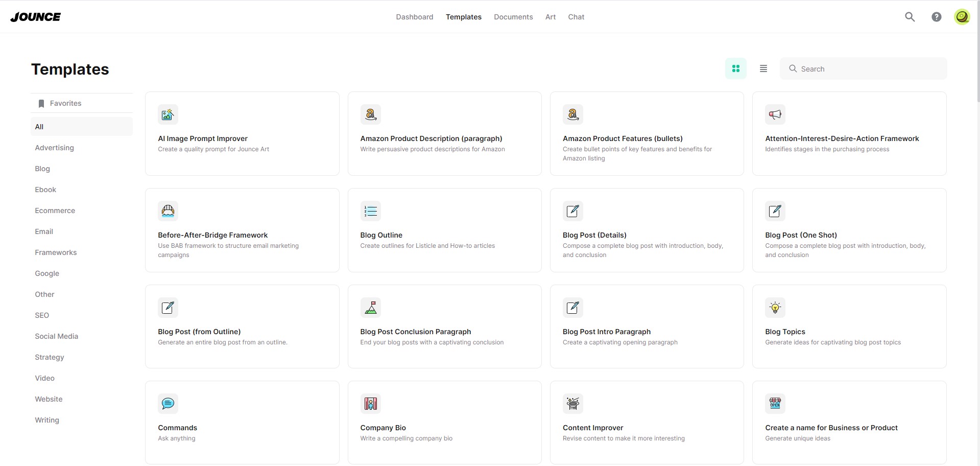Open Blog Outline template title

381,235
